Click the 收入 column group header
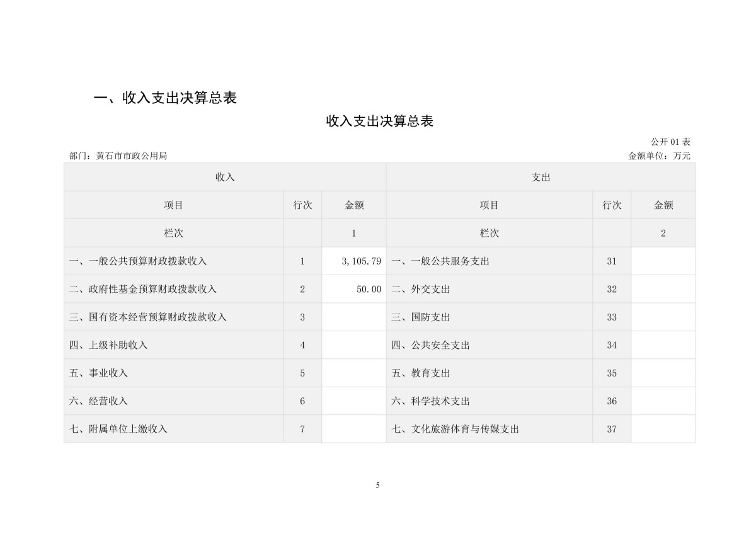The image size is (756, 534). [225, 178]
